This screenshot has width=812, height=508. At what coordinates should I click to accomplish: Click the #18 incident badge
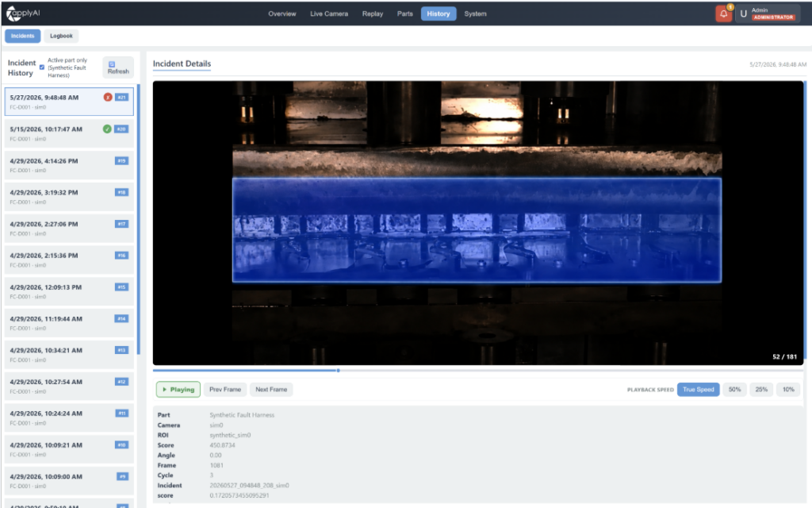[x=121, y=192]
